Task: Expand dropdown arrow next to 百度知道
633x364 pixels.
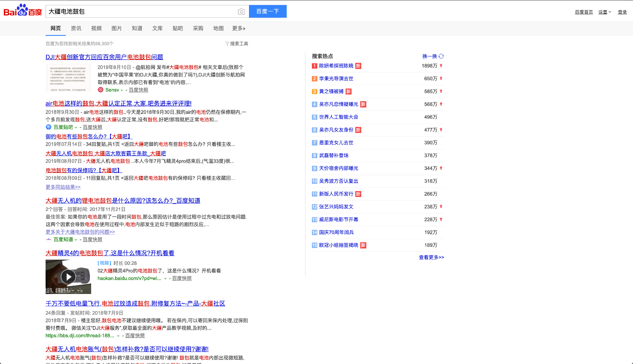Action: pos(76,240)
